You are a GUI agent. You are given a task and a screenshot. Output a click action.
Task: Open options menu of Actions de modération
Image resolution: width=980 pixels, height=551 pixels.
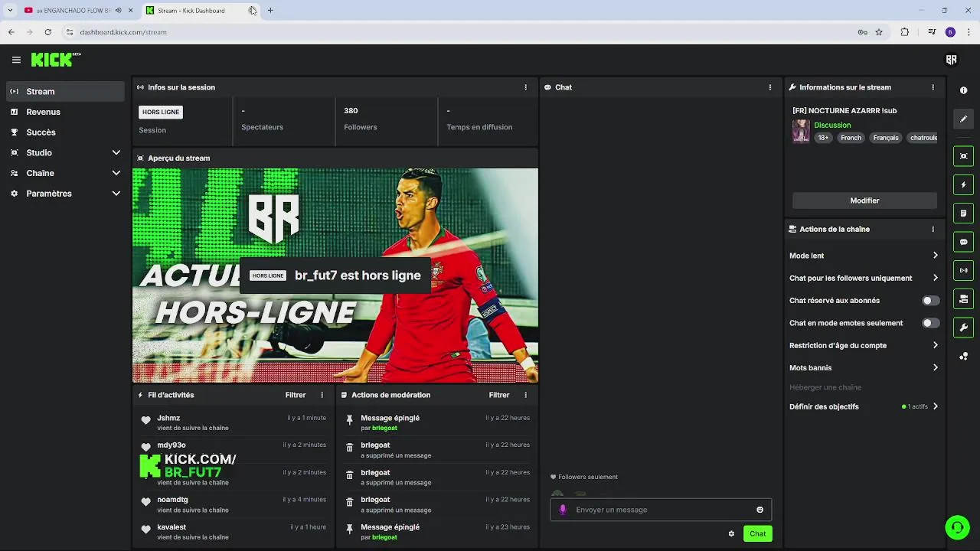[525, 395]
